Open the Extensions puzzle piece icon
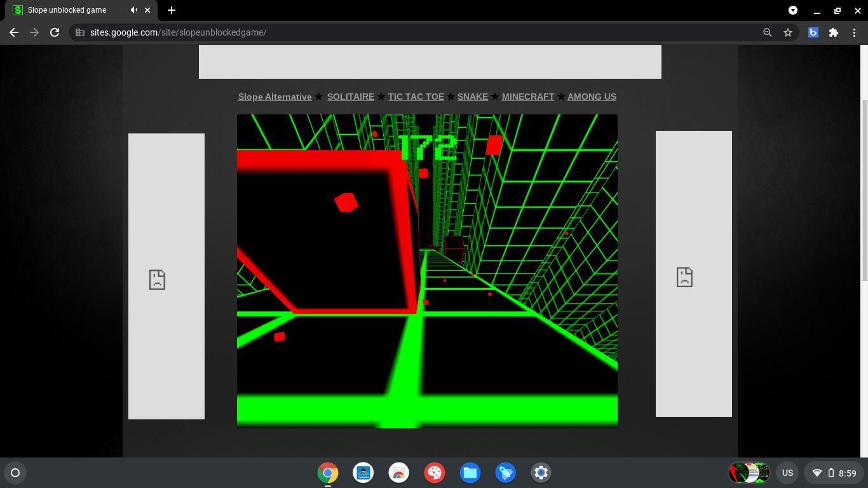 [834, 32]
